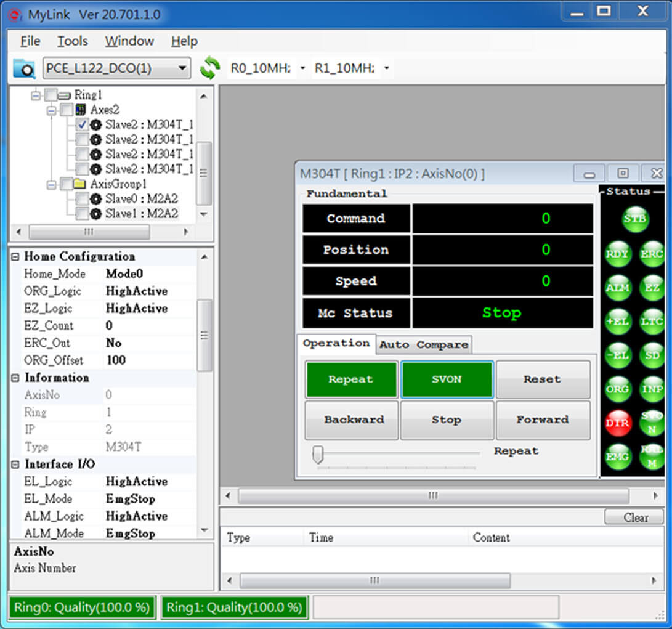The height and width of the screenshot is (629, 672).
Task: Collapse the Home Configuration section
Action: point(15,256)
